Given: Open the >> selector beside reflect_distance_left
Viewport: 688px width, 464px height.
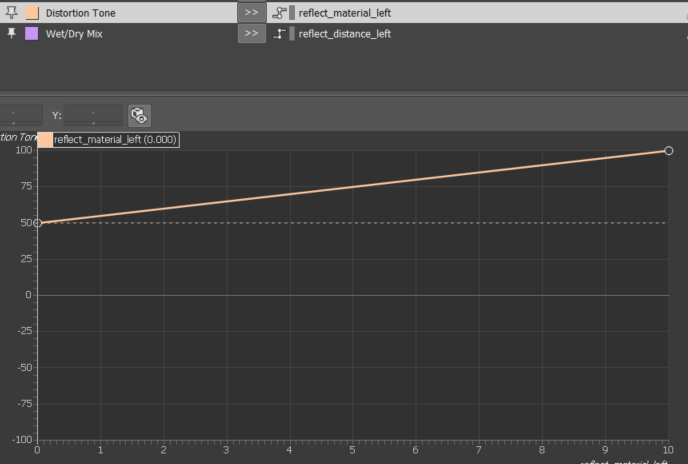Looking at the screenshot, I should pyautogui.click(x=251, y=33).
